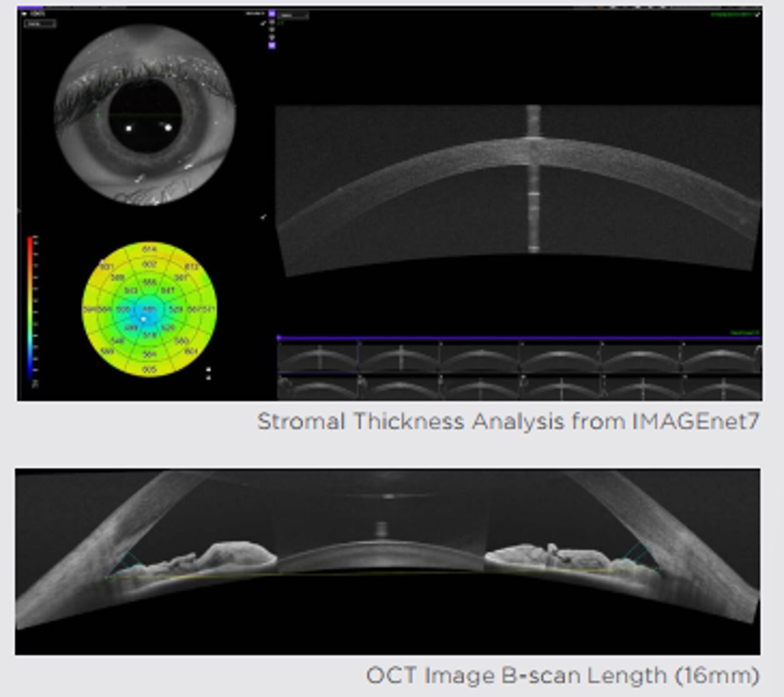784x697 pixels.
Task: Select the fourth B-scan thumbnail in the bottom row
Action: point(560,388)
